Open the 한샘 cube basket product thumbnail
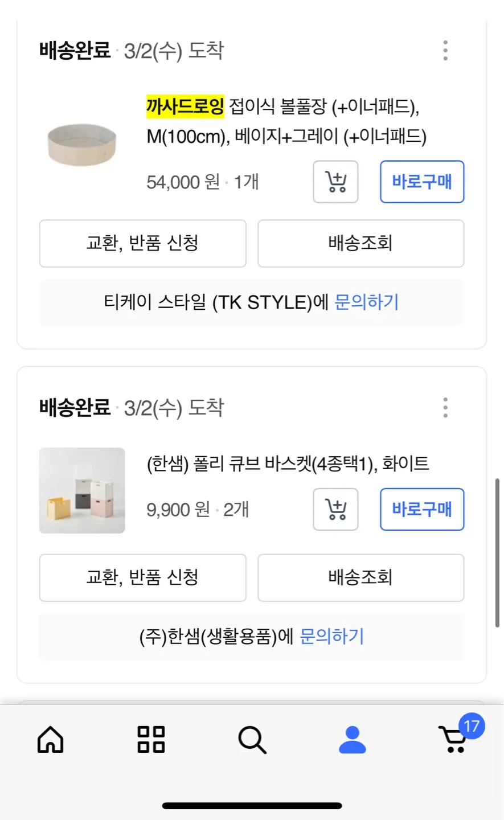The width and height of the screenshot is (504, 820). click(82, 490)
